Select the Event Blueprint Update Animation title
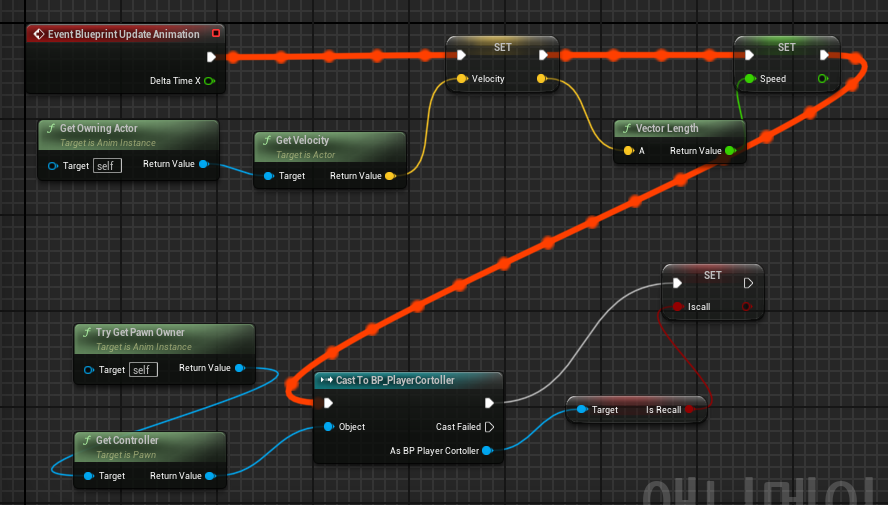 pyautogui.click(x=123, y=35)
